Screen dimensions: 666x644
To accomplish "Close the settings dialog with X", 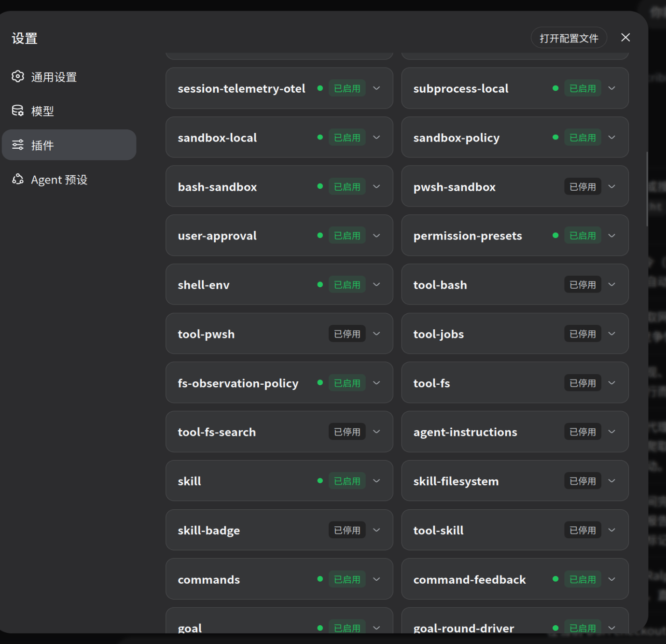I will click(x=625, y=38).
